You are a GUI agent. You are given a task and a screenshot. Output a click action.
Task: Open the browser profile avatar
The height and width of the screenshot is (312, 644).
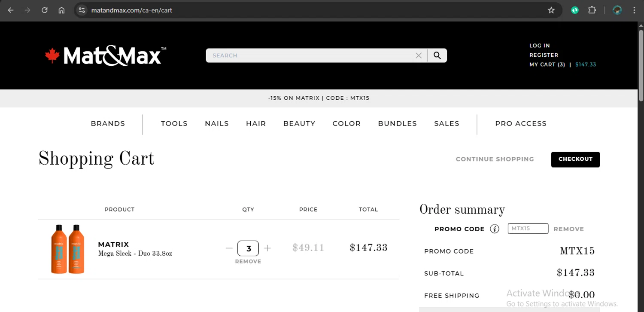tap(617, 10)
